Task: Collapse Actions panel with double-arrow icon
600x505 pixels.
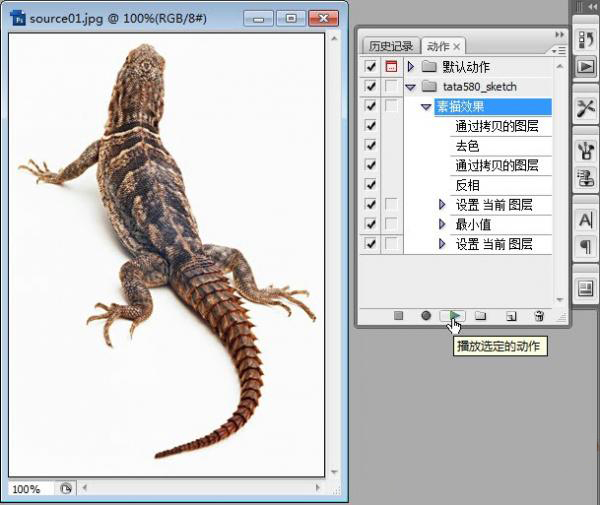Action: [559, 34]
